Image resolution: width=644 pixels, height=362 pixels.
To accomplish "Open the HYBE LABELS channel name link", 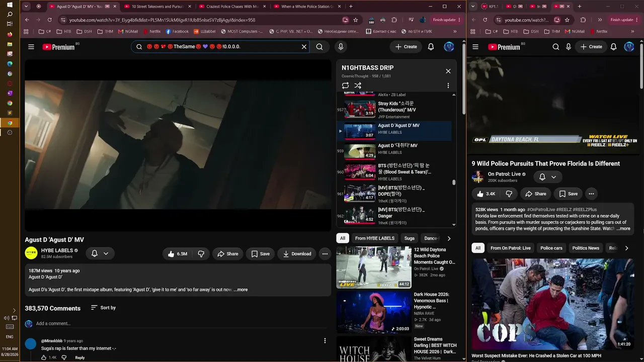I will tap(57, 250).
